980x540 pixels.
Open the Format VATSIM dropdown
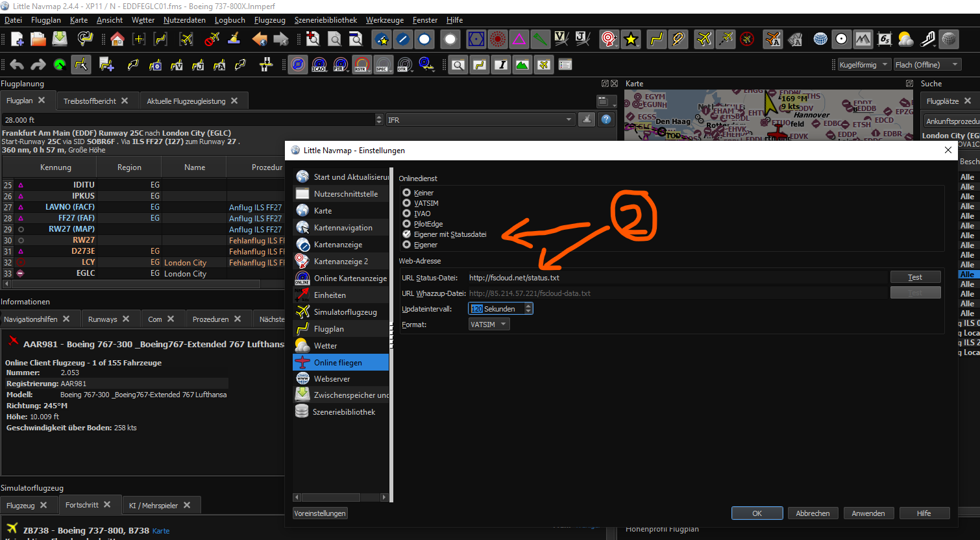click(x=489, y=325)
